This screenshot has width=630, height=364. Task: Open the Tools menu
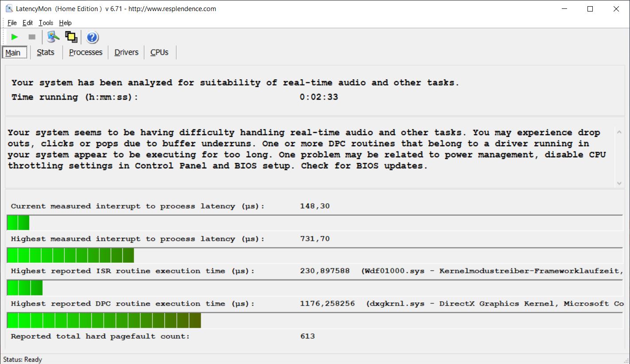pos(46,23)
